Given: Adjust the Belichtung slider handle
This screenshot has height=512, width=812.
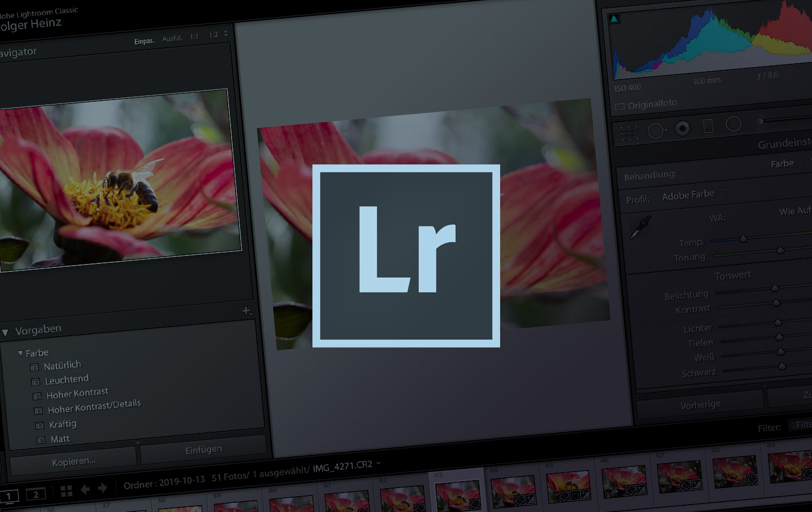Looking at the screenshot, I should click(775, 288).
